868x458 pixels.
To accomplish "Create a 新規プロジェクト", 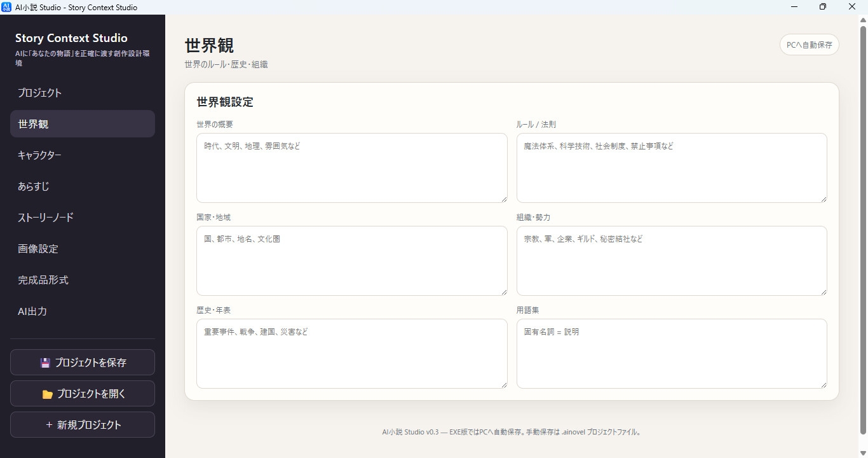I will coord(83,425).
